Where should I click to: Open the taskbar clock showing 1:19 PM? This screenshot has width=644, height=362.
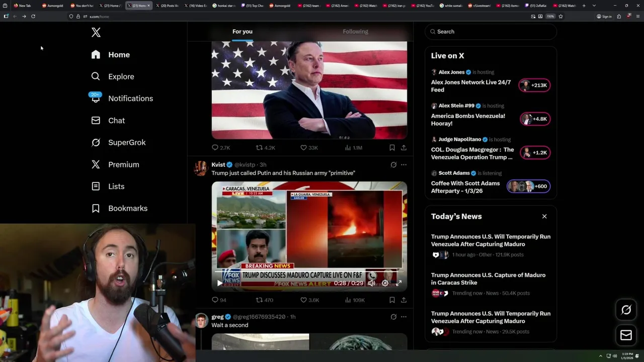[x=627, y=356]
